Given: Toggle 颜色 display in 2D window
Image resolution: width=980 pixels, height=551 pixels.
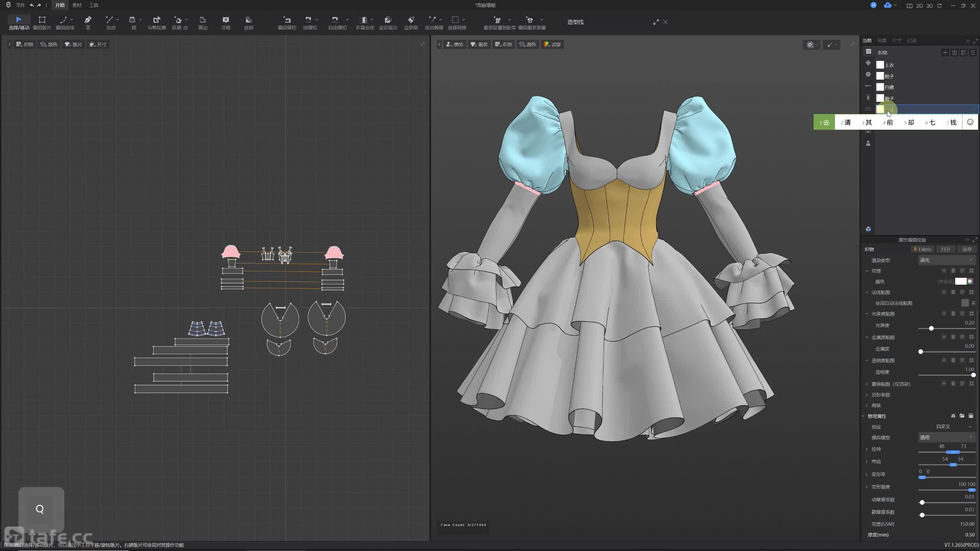Looking at the screenshot, I should point(49,44).
